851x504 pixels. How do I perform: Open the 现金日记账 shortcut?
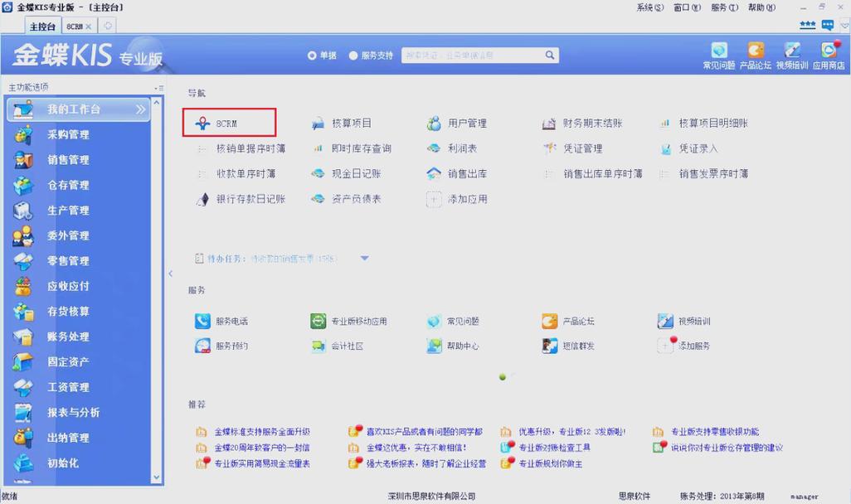(346, 173)
